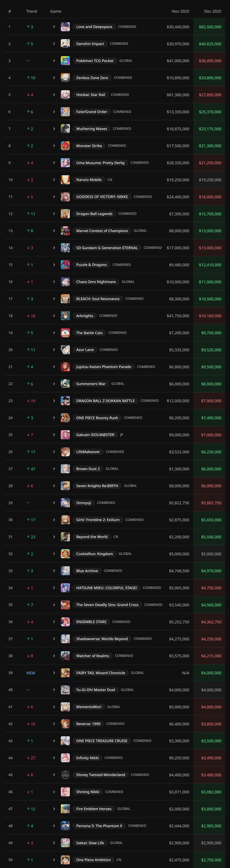The height and width of the screenshot is (868, 230).
Task: Click the CookieRun: Kingdom game icon
Action: tap(65, 554)
